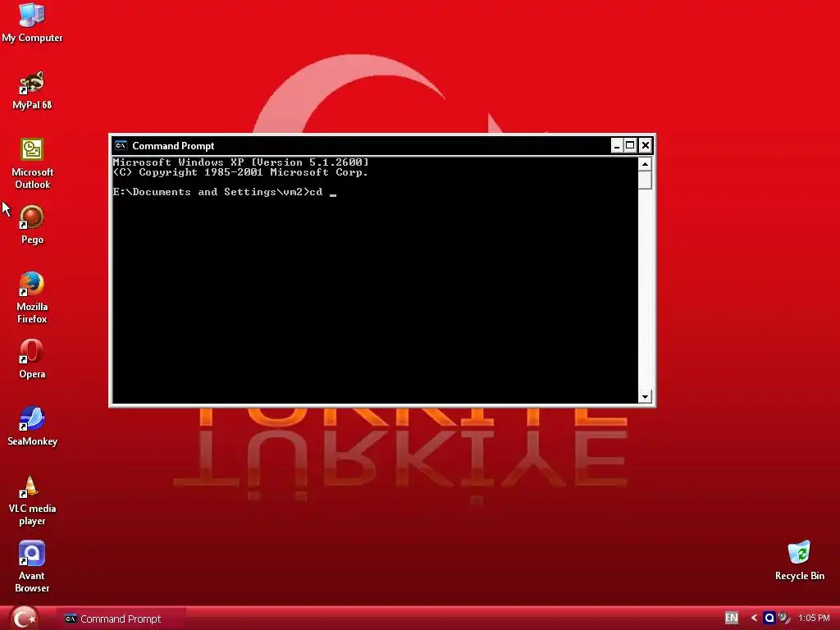840x630 pixels.
Task: Open the Start button with crescent logo
Action: click(24, 618)
